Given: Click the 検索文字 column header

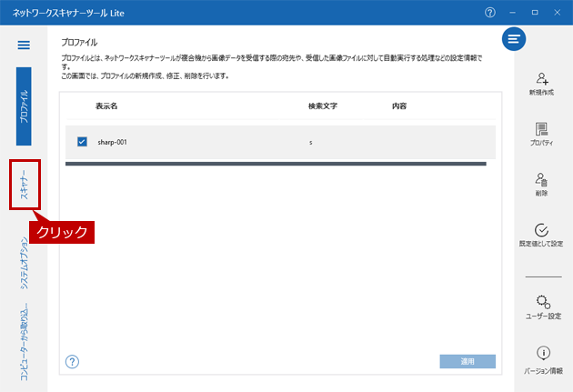Looking at the screenshot, I should [x=323, y=106].
